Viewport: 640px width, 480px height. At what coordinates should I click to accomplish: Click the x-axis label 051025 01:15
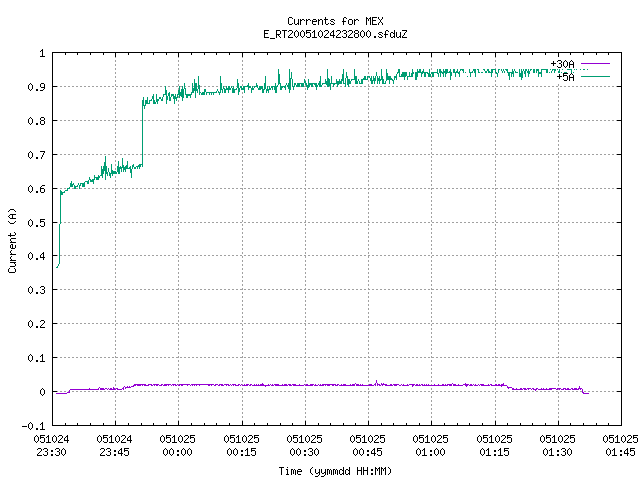(x=495, y=446)
